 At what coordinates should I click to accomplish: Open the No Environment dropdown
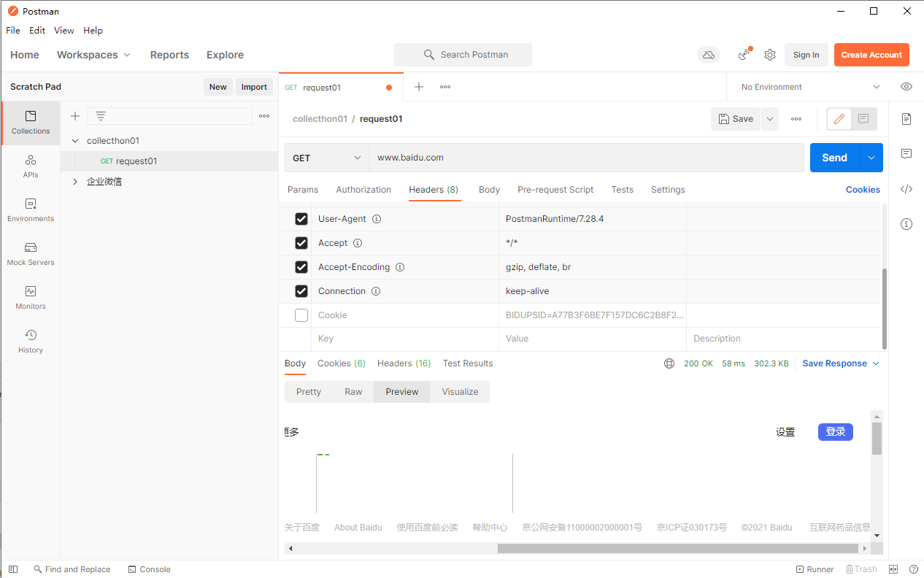coord(810,87)
